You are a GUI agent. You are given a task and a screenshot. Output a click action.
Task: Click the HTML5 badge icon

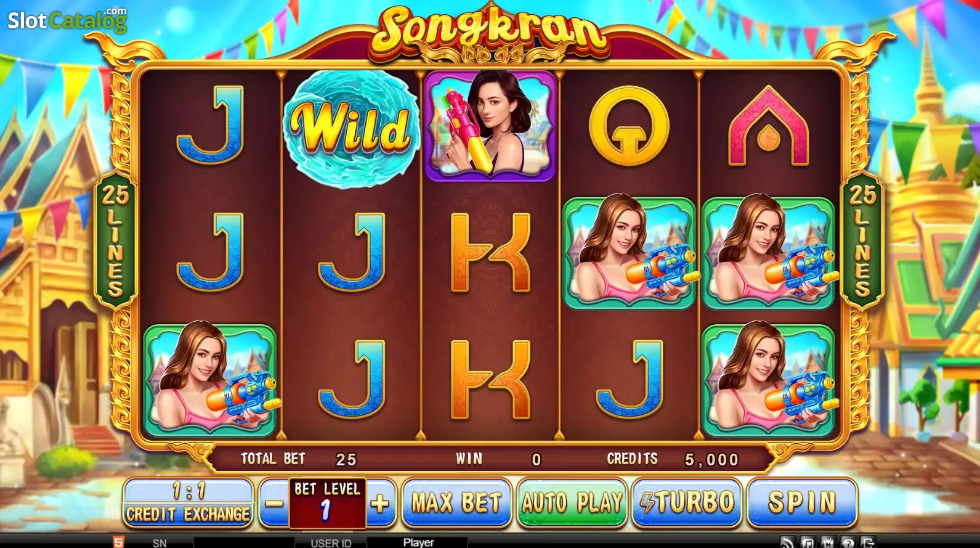(118, 542)
